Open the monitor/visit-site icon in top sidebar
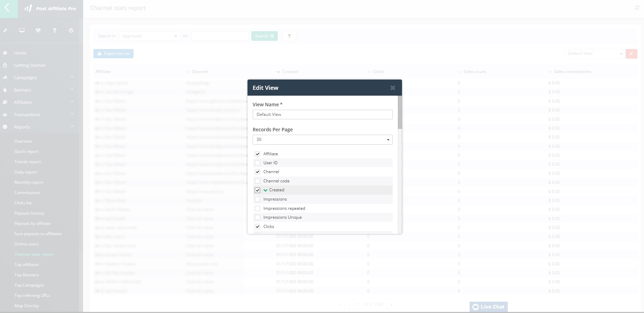Image resolution: width=644 pixels, height=313 pixels. coord(22,31)
